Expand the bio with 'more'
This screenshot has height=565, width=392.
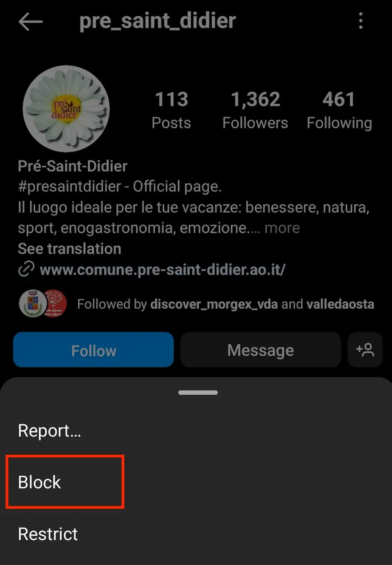(282, 228)
